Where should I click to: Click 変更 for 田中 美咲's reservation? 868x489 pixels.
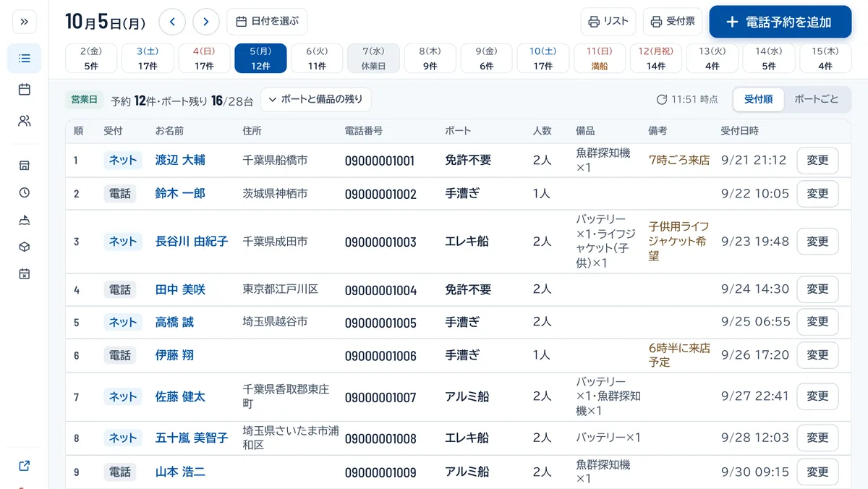pyautogui.click(x=817, y=289)
